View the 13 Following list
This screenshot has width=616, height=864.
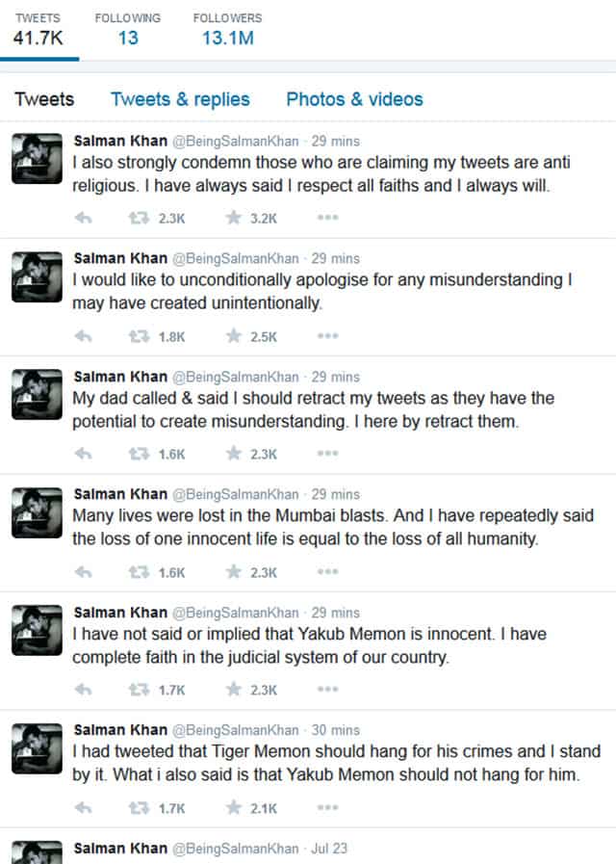pyautogui.click(x=128, y=30)
